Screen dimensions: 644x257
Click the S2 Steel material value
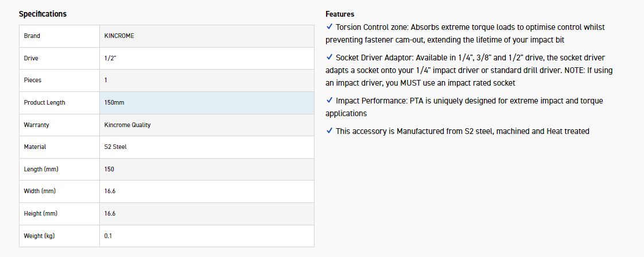[x=115, y=147]
